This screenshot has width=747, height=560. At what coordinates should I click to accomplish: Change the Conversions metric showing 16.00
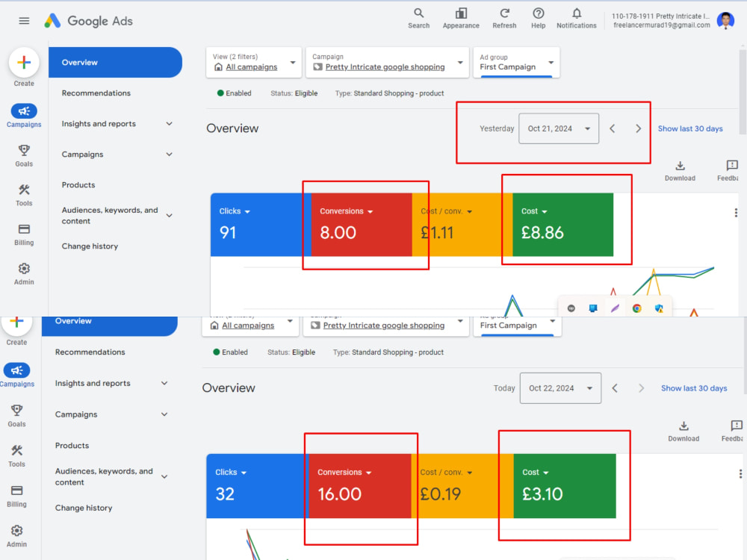pos(344,473)
